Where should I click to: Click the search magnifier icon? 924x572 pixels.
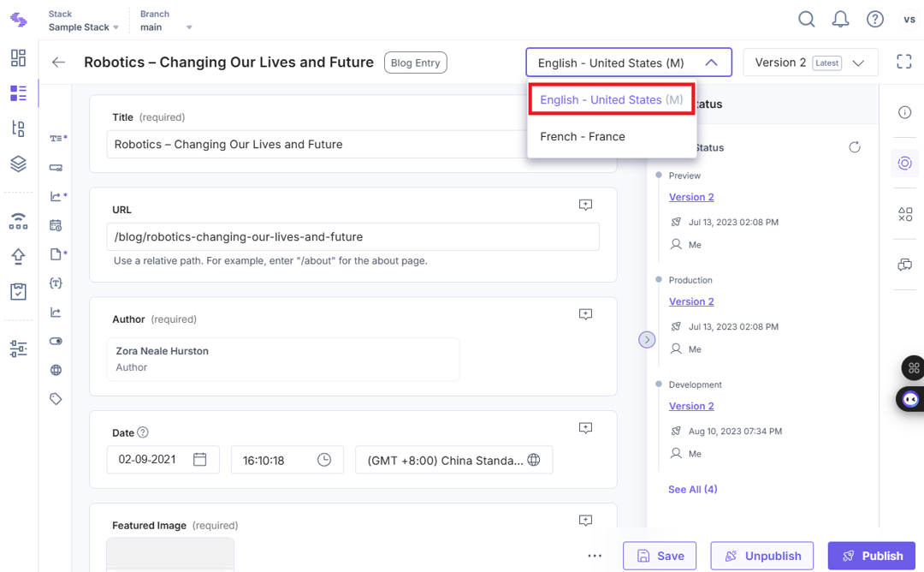[806, 20]
